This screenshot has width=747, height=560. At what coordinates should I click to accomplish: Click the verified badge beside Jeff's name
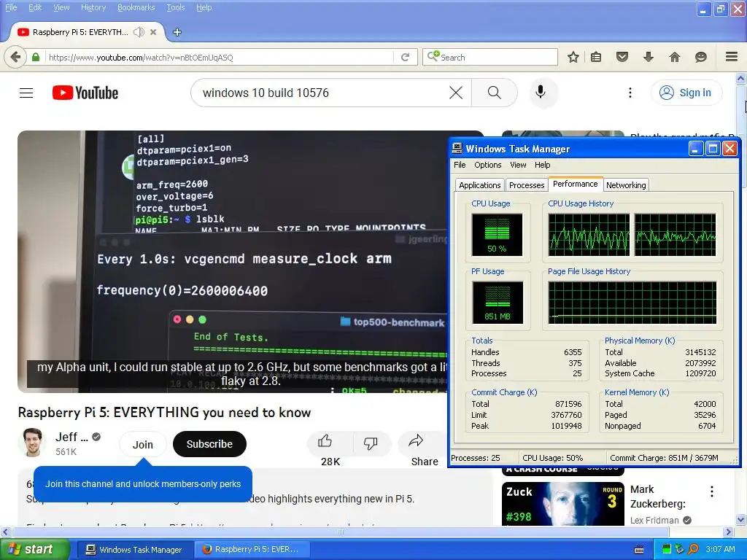96,437
